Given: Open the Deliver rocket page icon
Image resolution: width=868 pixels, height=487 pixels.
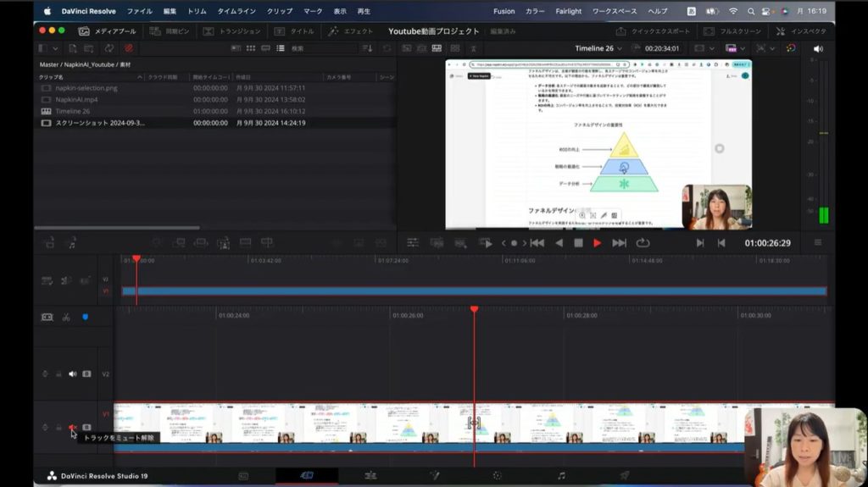Looking at the screenshot, I should [x=625, y=476].
